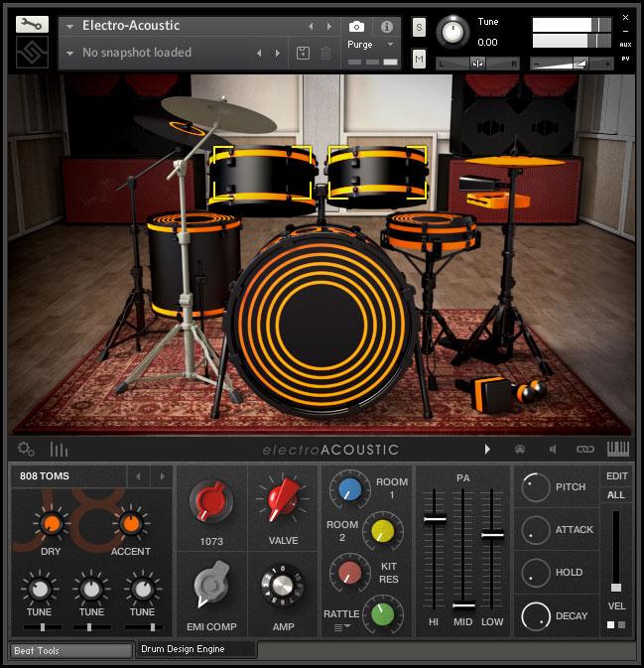The width and height of the screenshot is (644, 668).
Task: Toggle the M mute button
Action: 419,61
